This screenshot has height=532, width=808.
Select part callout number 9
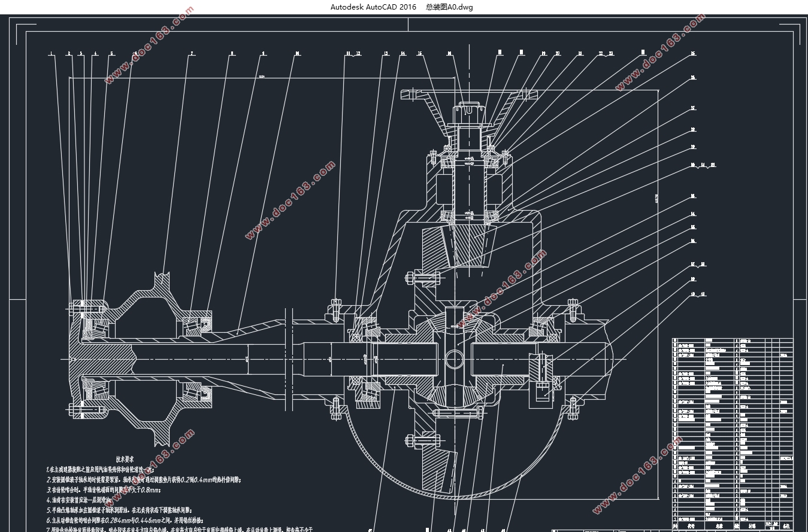point(262,54)
